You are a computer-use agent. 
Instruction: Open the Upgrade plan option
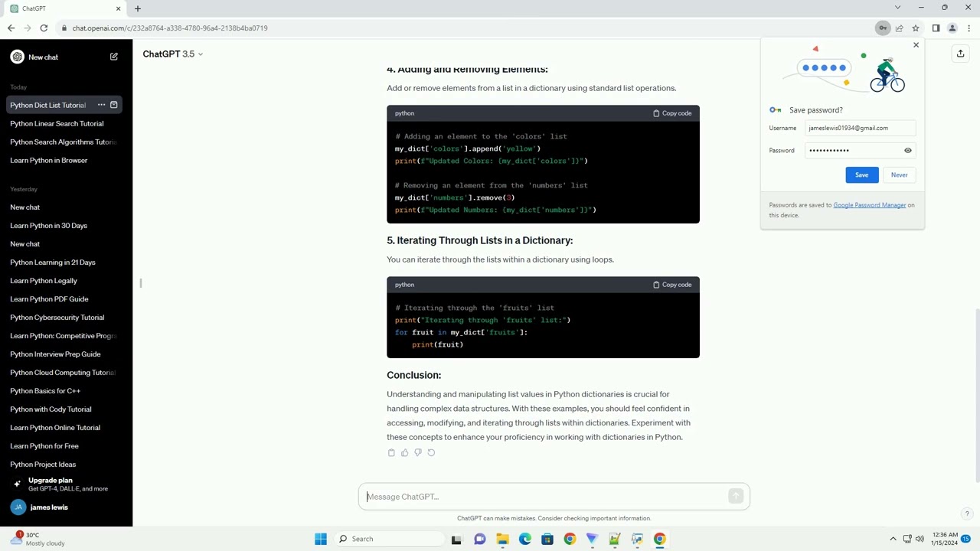point(66,484)
